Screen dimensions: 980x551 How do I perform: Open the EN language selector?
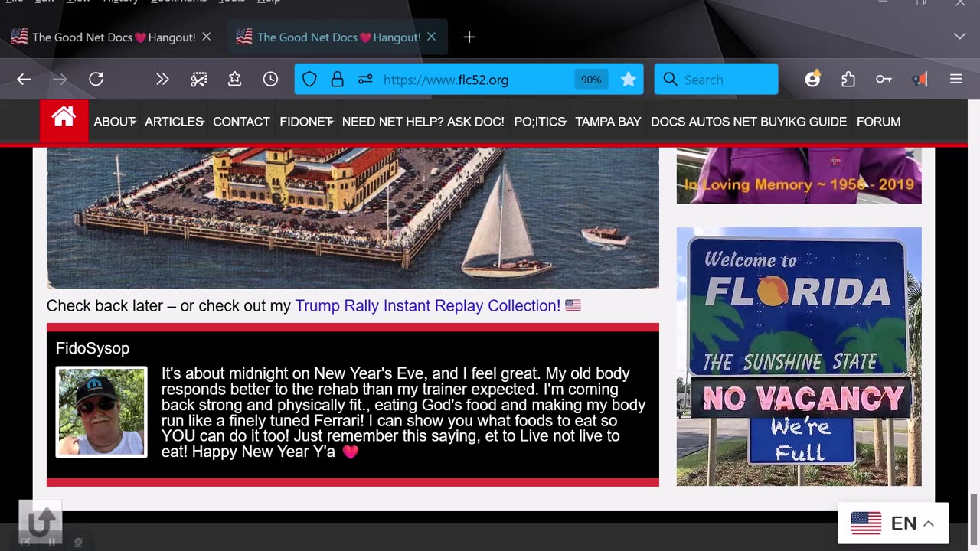point(893,523)
